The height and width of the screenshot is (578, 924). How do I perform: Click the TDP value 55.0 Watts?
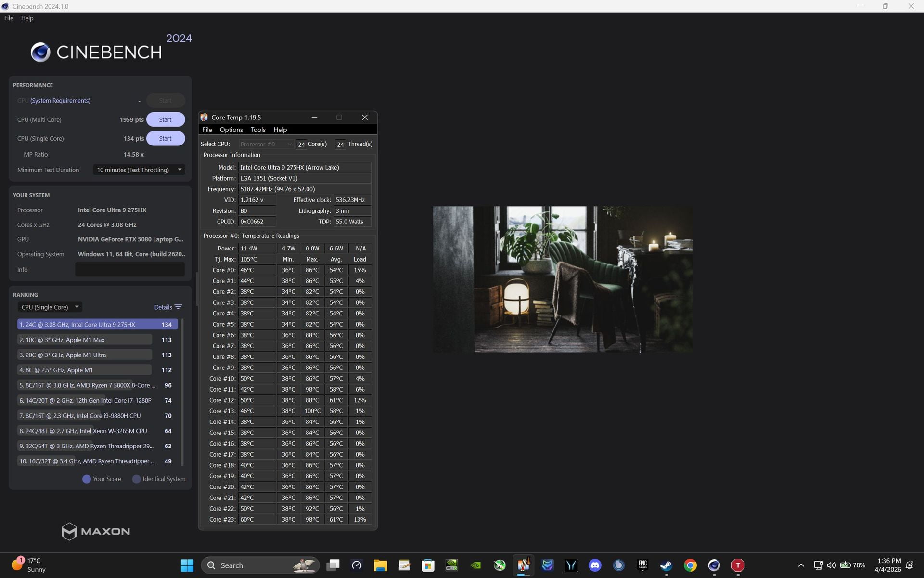coord(352,222)
